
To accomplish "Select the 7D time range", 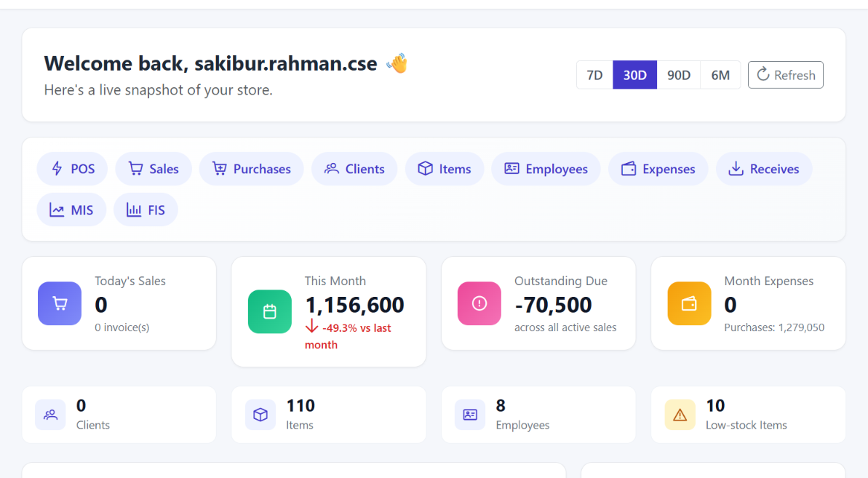I will click(594, 75).
